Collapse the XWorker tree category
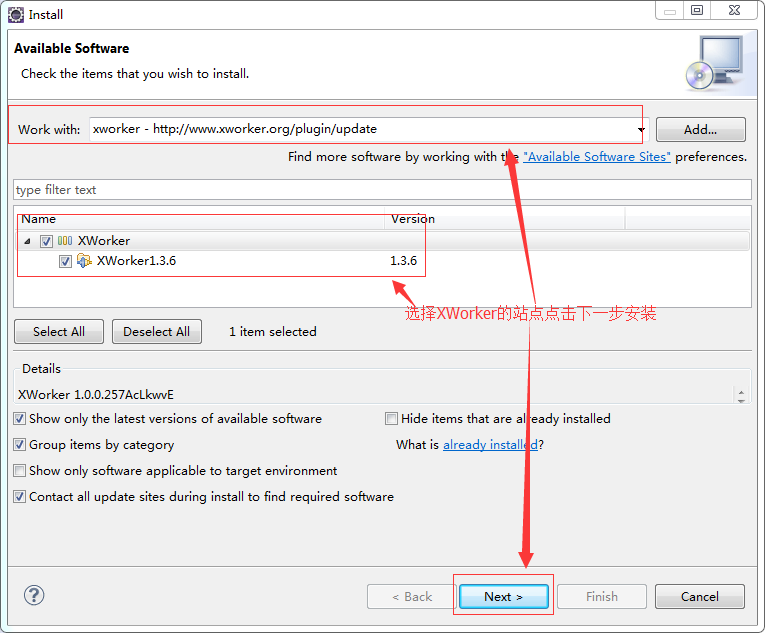 tap(27, 241)
